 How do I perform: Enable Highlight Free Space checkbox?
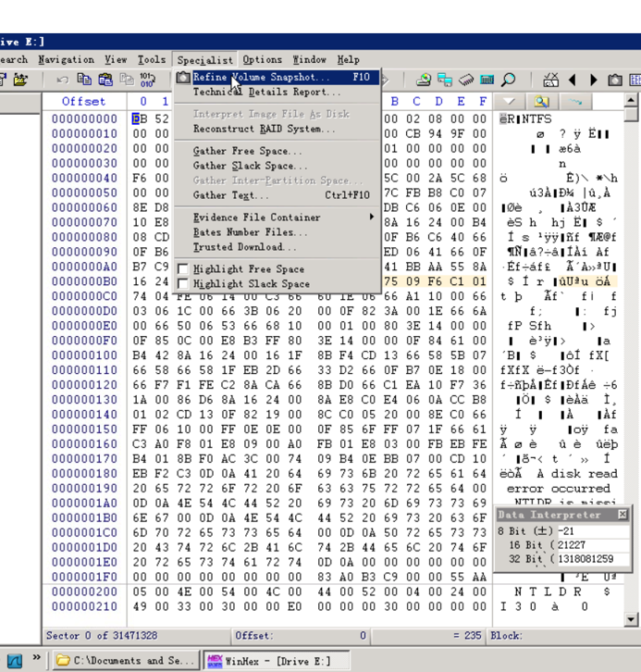183,269
